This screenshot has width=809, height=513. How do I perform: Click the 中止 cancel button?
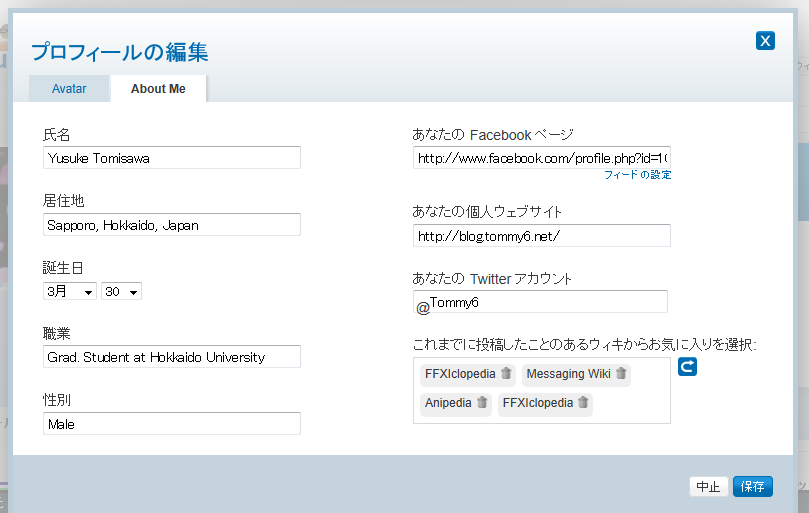tap(708, 486)
